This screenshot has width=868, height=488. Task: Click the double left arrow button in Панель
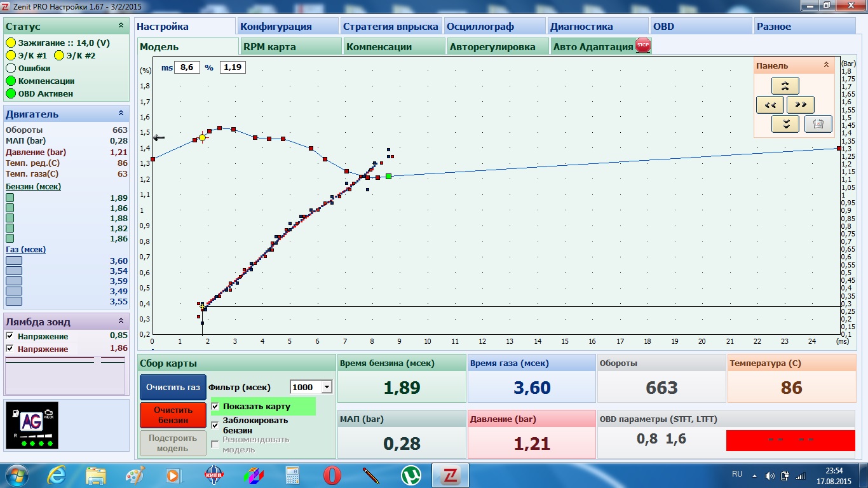point(770,105)
